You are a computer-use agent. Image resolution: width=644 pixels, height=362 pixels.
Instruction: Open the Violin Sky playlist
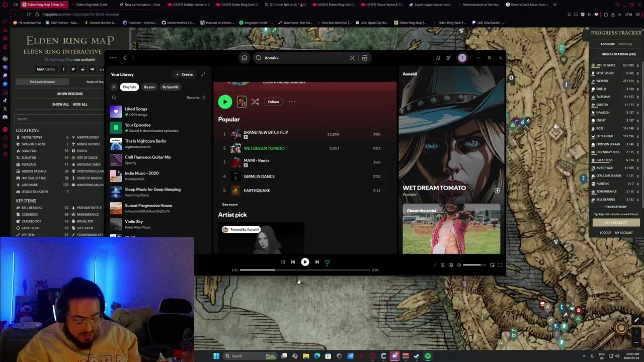158,224
